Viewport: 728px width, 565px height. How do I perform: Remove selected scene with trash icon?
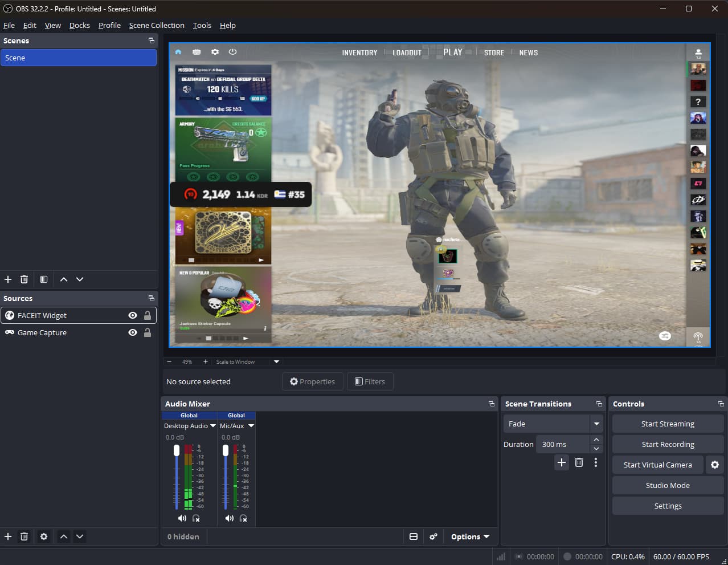click(x=24, y=279)
